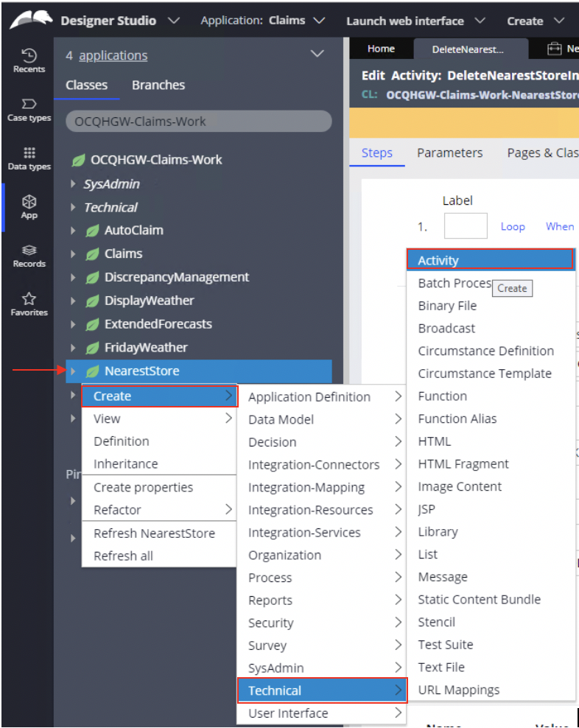Click the leaf icon beside DiscrepancyManagement

coord(92,278)
